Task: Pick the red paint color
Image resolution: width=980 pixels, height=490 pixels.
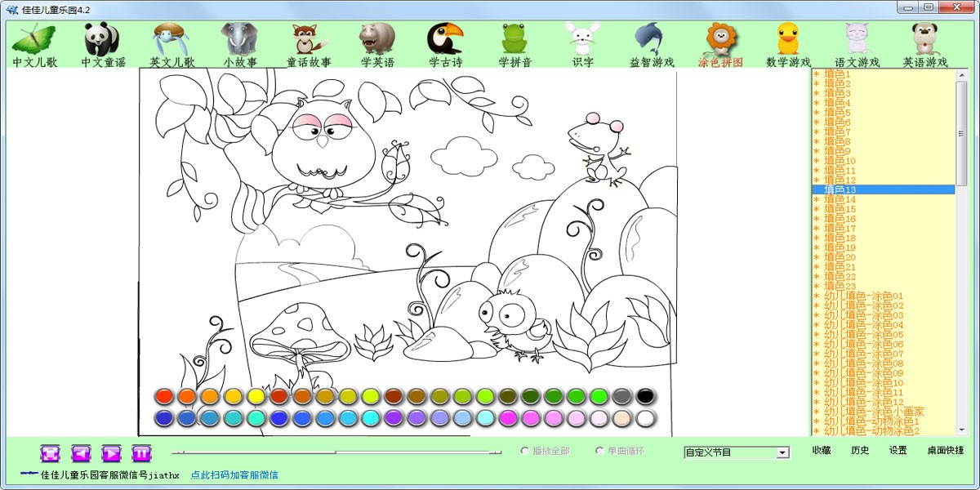Action: [164, 396]
